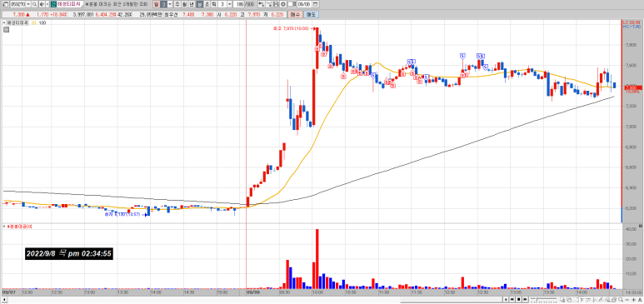Collapse the 해성티피씨 indicator legend expander
The height and width of the screenshot is (304, 644).
click(x=3, y=23)
